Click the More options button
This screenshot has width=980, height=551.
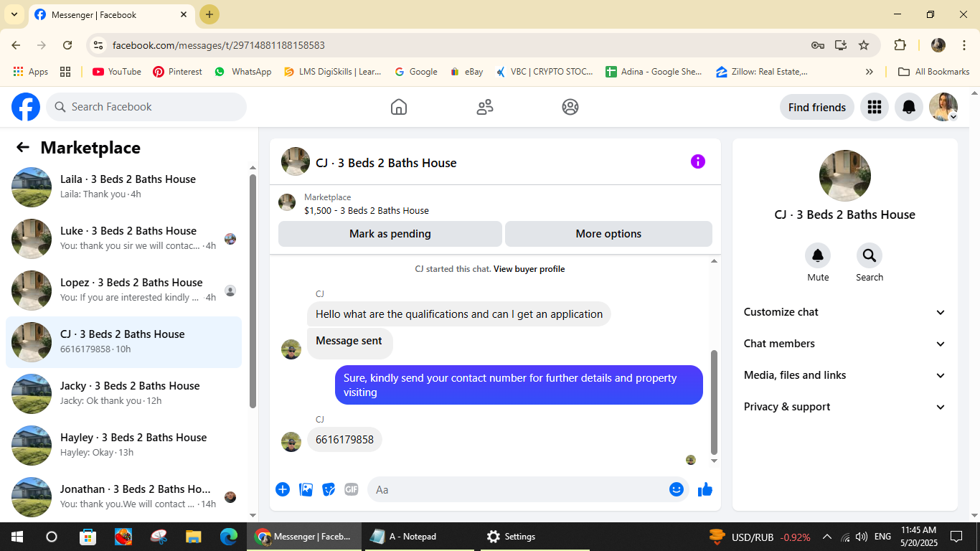pyautogui.click(x=608, y=234)
